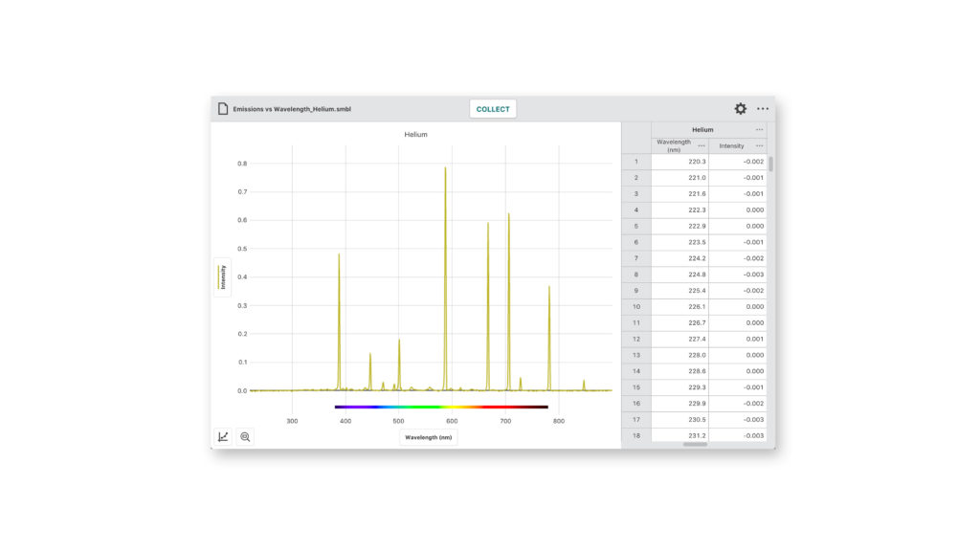Open the Wavelength column options (⋯)
The image size is (980, 551).
702,144
